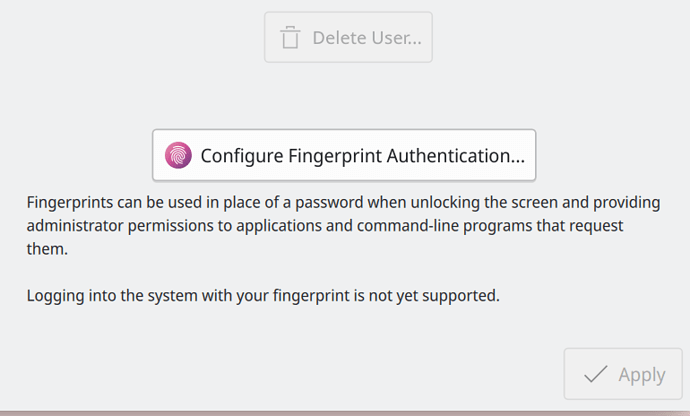Click the word "Apply" on the button

(x=642, y=376)
